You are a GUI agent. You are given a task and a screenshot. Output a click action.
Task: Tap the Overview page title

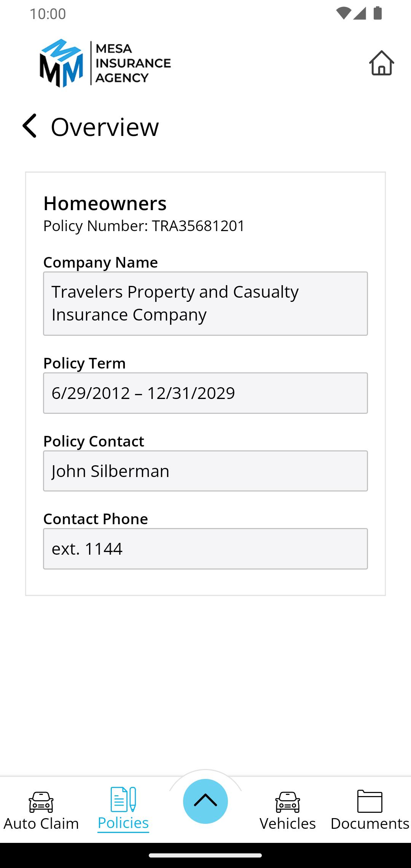(x=105, y=127)
